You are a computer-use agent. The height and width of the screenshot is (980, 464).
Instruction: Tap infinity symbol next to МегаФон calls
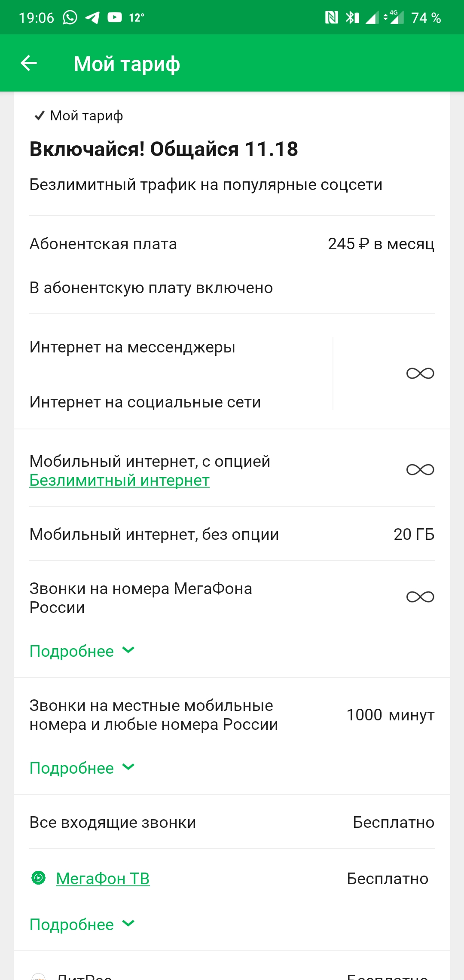coord(420,597)
